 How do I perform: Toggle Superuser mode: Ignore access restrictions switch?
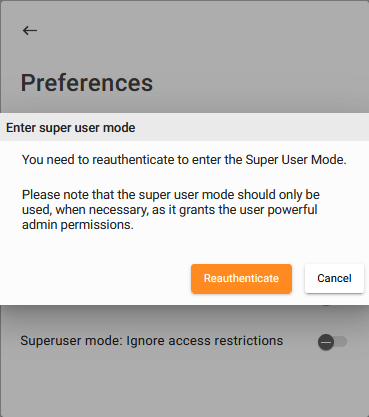pos(332,342)
